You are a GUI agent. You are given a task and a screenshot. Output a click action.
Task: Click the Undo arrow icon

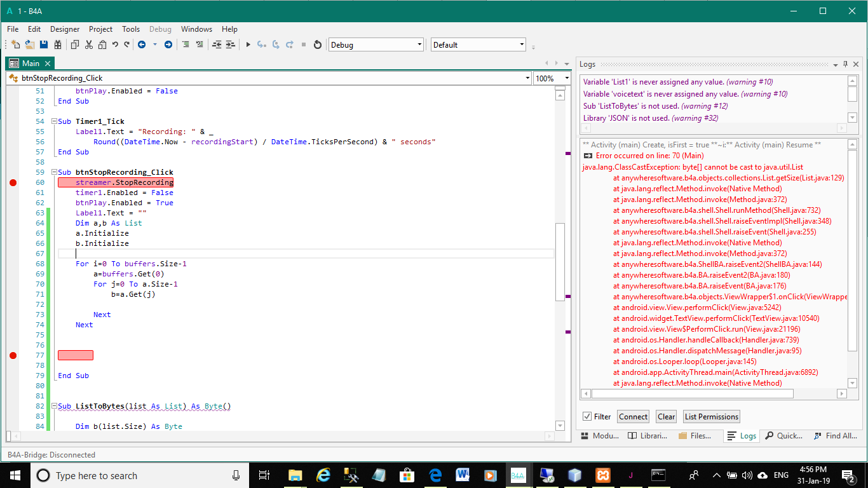(x=115, y=44)
